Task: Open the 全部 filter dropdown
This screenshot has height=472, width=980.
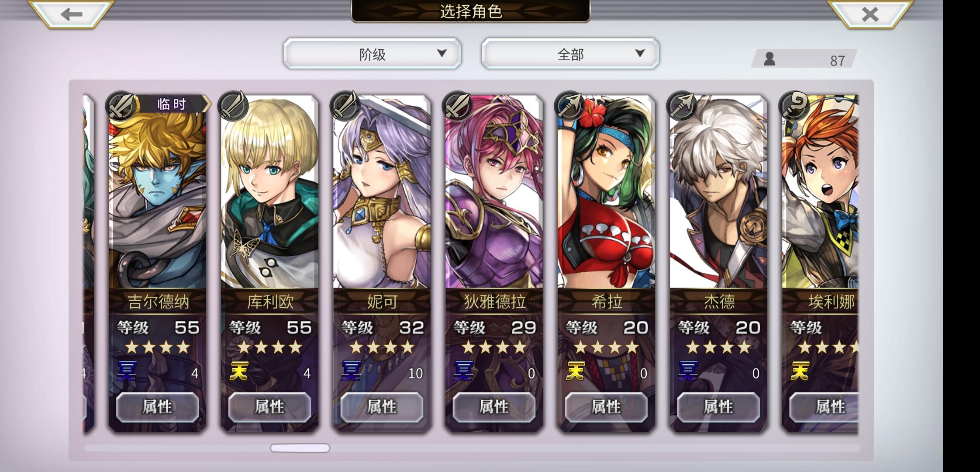Action: (570, 54)
